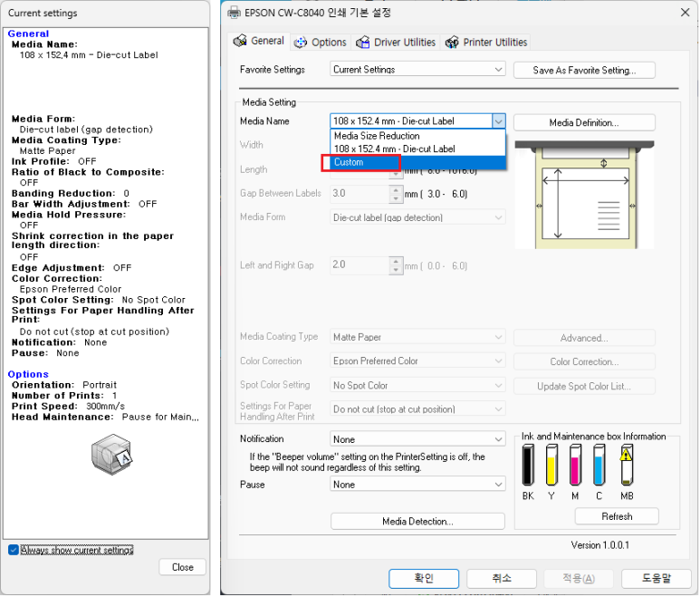700x596 pixels.
Task: Click Print Speed 300mm/s value
Action: [105, 407]
